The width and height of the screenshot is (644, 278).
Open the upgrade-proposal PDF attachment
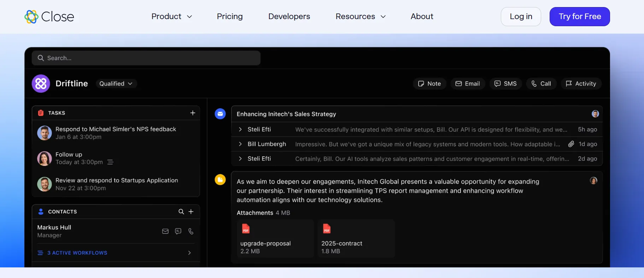[275, 238]
